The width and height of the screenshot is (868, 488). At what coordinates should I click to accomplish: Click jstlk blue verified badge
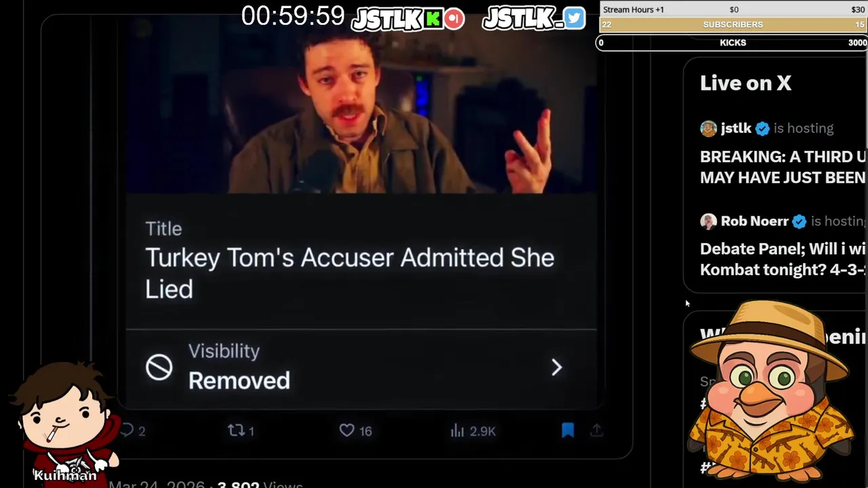click(762, 128)
